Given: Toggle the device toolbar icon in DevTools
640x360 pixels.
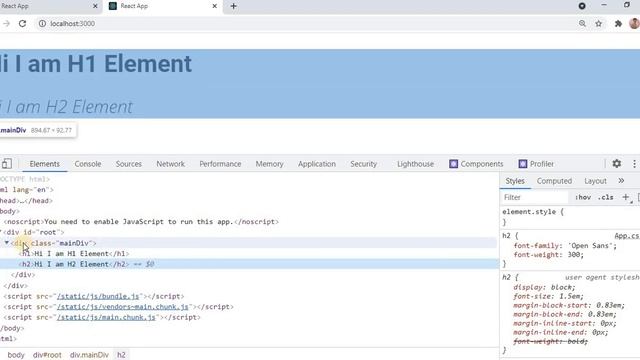Looking at the screenshot, I should [x=7, y=164].
